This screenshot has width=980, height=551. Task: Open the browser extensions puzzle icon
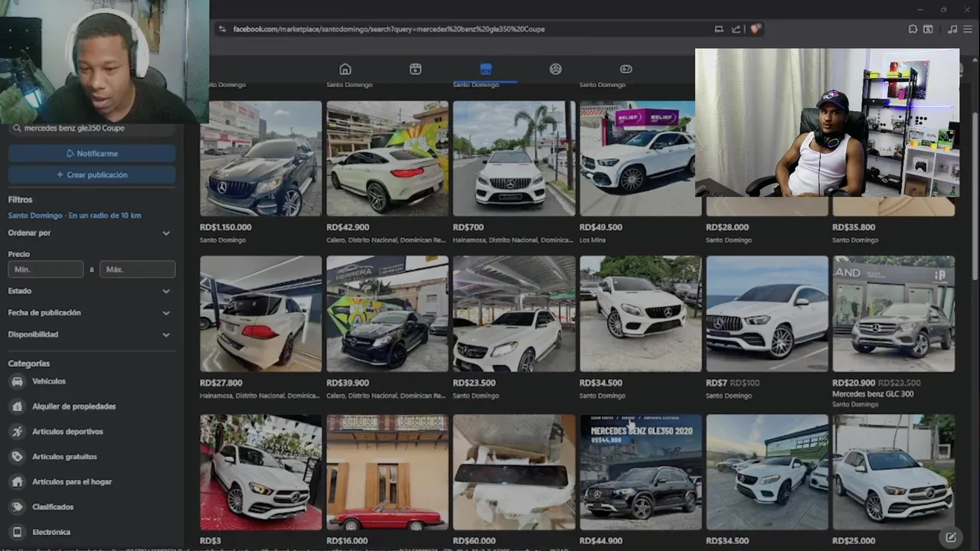point(913,29)
